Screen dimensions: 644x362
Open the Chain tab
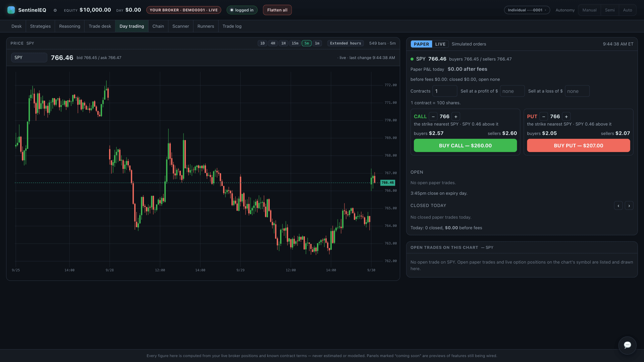pos(158,26)
